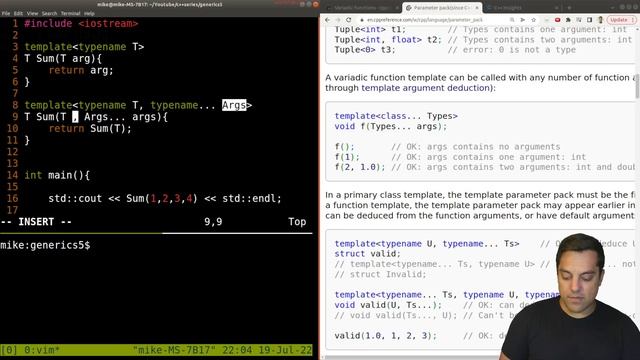
Task: Open the Chrome profile avatar
Action: click(600, 20)
